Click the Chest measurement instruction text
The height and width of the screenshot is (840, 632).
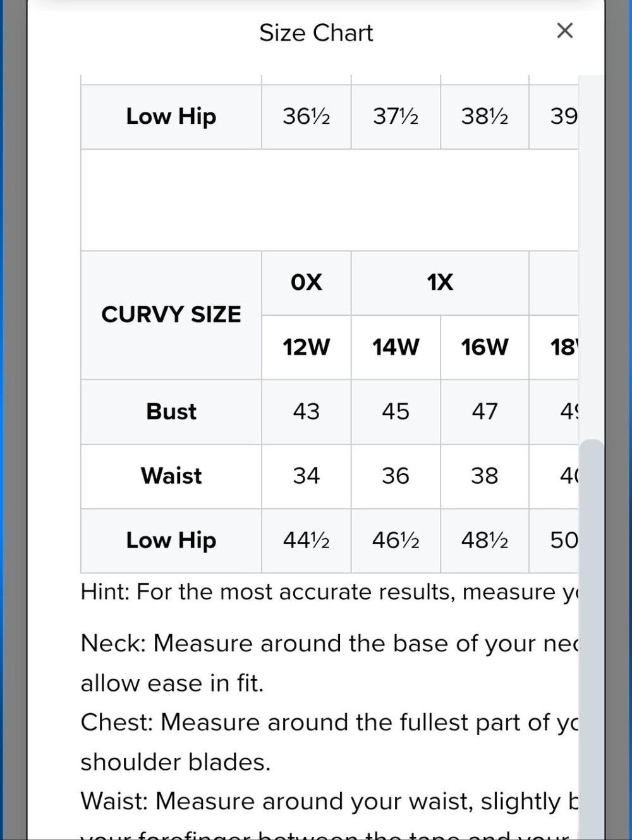click(329, 742)
